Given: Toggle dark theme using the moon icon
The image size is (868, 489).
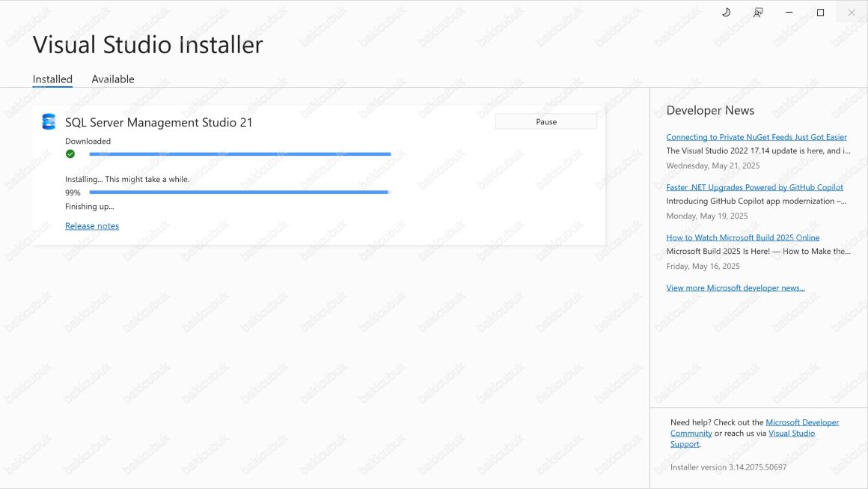Looking at the screenshot, I should click(x=724, y=12).
